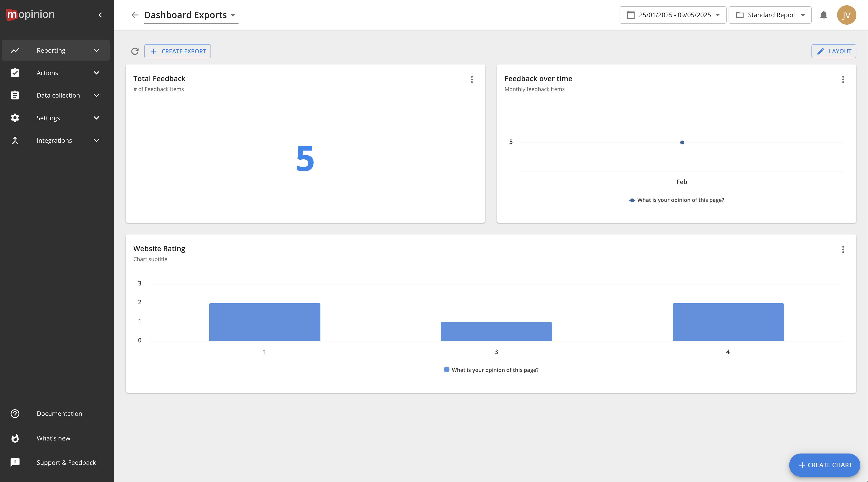Expand the Dashboard Exports title dropdown
868x482 pixels.
point(233,15)
